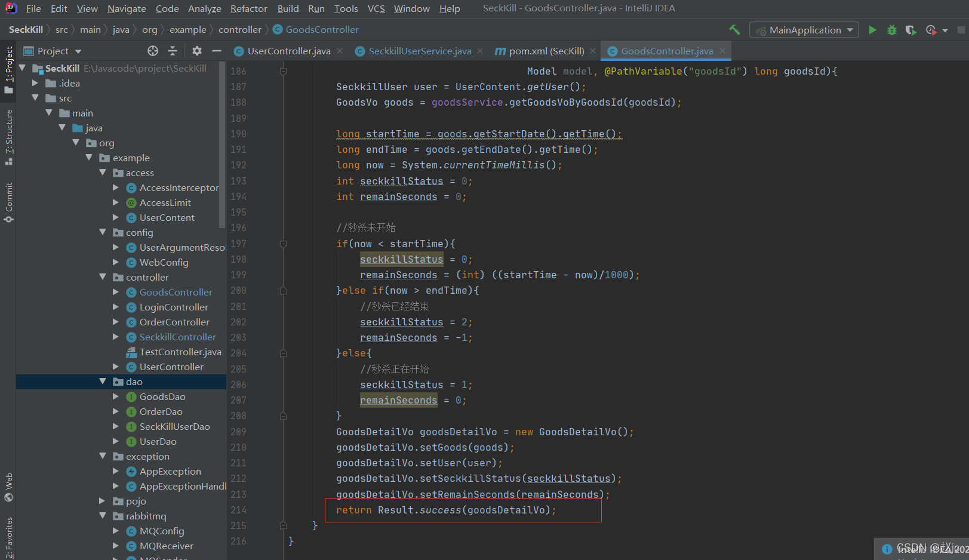Viewport: 969px width, 560px height.
Task: Collapse the exception package
Action: (x=103, y=456)
